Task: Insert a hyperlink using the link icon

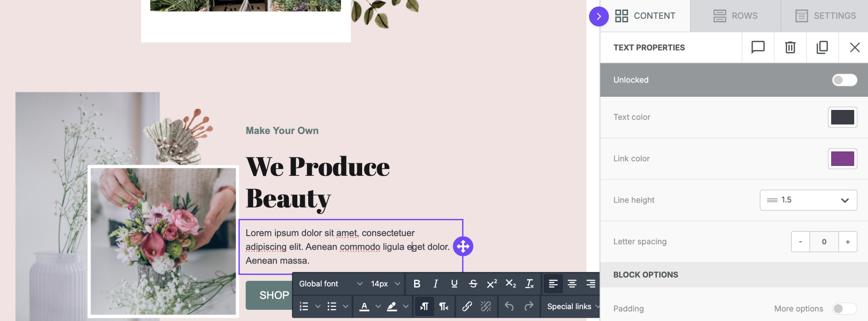Action: (468, 306)
